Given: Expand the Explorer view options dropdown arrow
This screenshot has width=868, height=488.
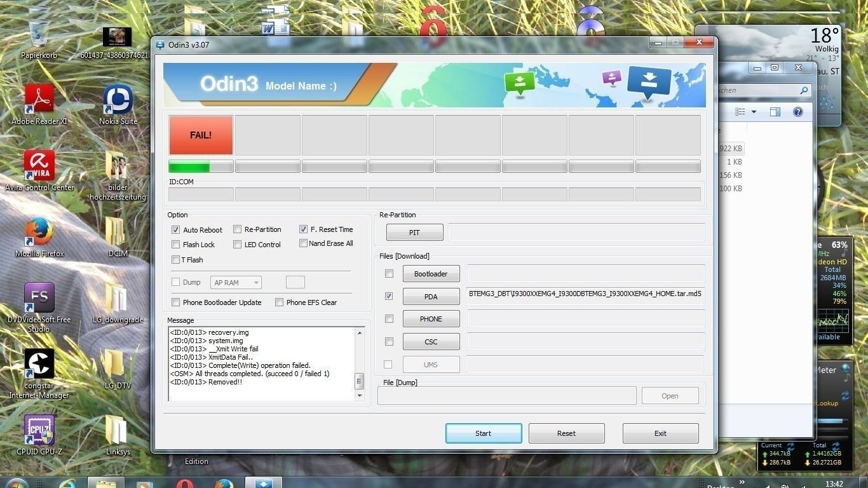Looking at the screenshot, I should click(x=754, y=112).
